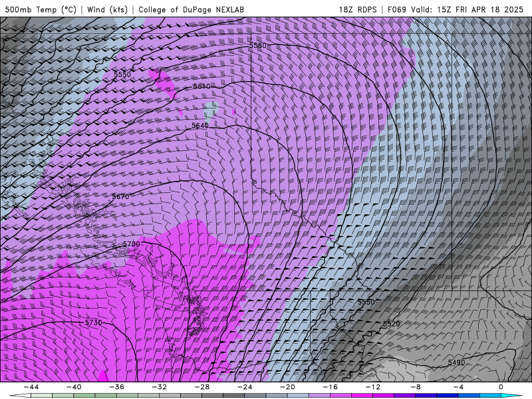Screen dimensions: 532x399
Task: Select the 5670 height contour label
Action: [120, 196]
